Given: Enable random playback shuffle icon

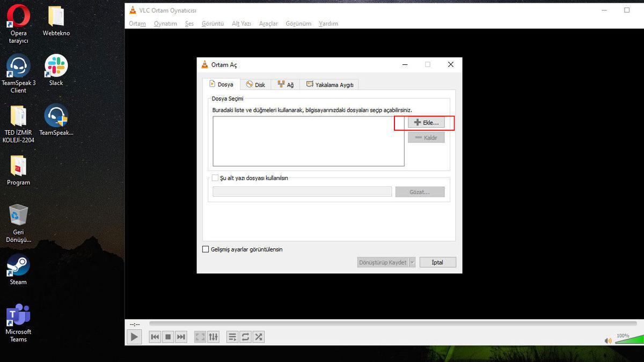Looking at the screenshot, I should point(258,337).
